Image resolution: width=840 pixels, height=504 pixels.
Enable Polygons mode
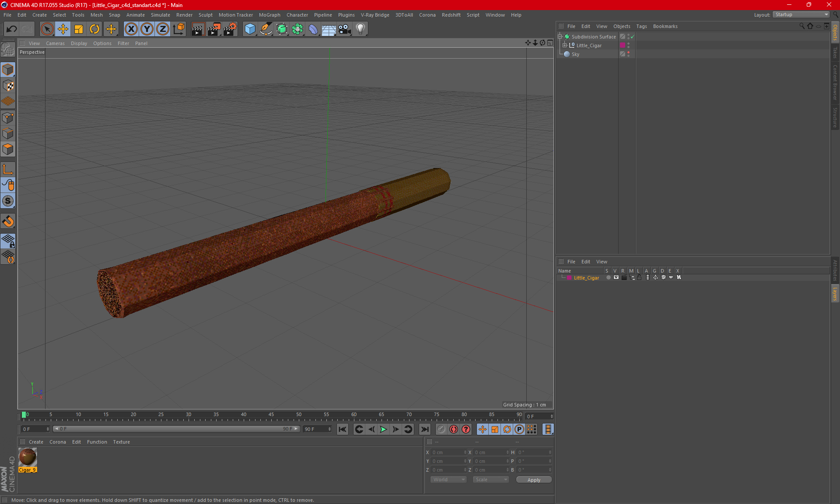(8, 149)
